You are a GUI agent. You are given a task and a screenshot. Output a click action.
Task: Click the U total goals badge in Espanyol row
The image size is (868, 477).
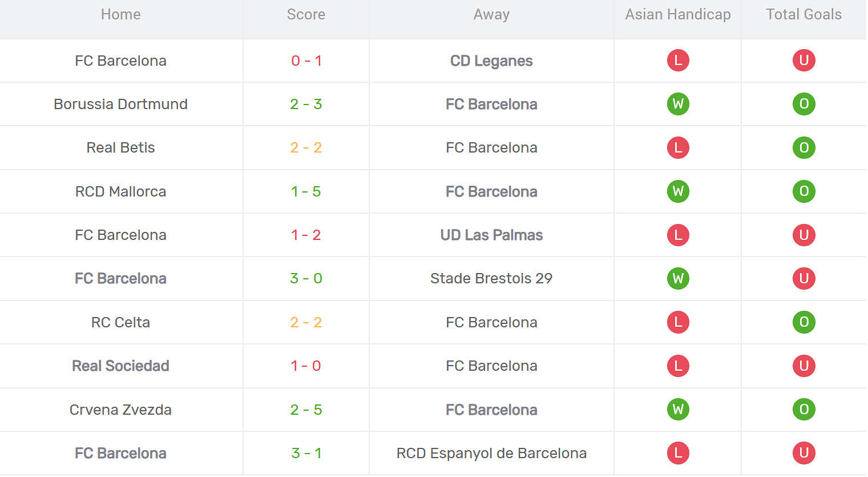(804, 453)
